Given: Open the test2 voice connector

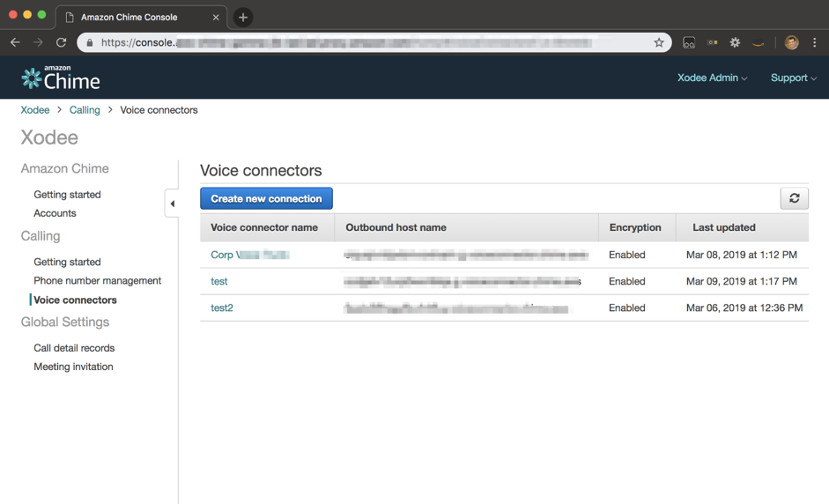Looking at the screenshot, I should (222, 308).
